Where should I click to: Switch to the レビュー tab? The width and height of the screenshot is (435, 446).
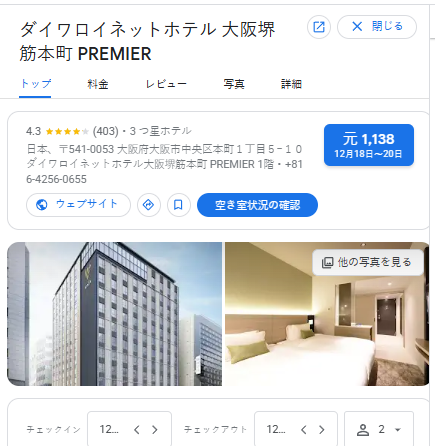click(x=166, y=84)
